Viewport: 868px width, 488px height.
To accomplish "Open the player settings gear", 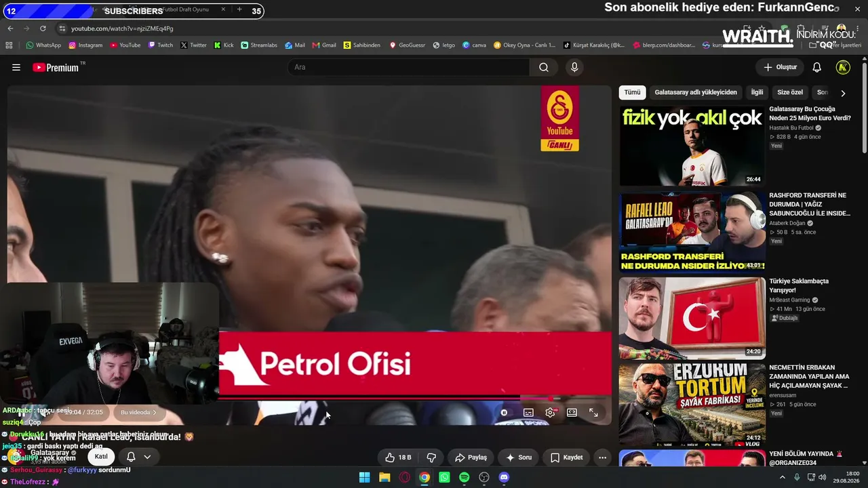I will pos(550,412).
